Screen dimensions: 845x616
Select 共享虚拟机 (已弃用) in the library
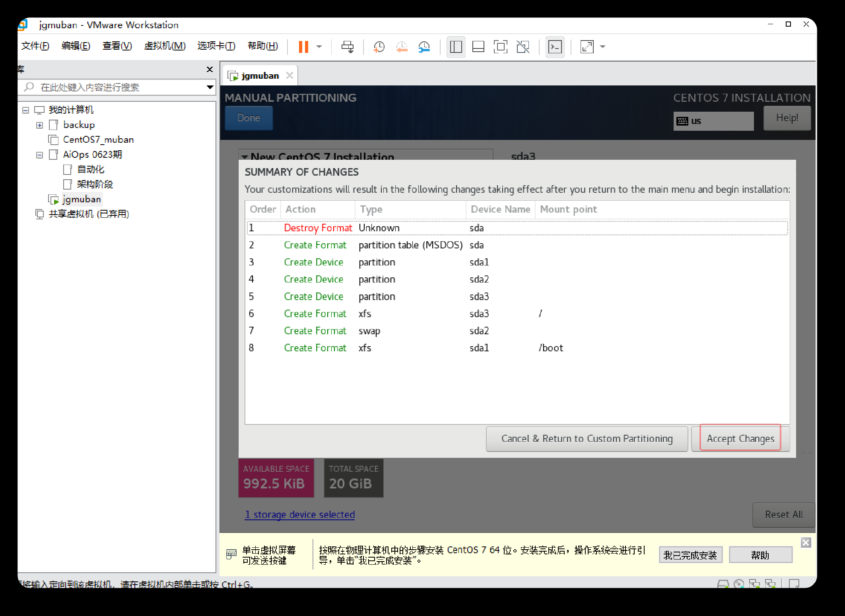tap(89, 214)
